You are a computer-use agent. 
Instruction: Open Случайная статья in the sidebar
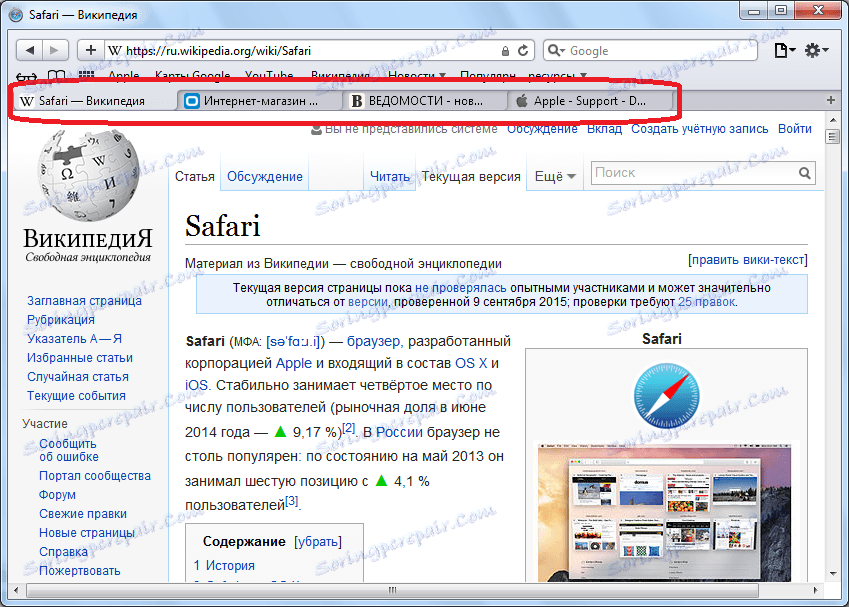[x=78, y=376]
